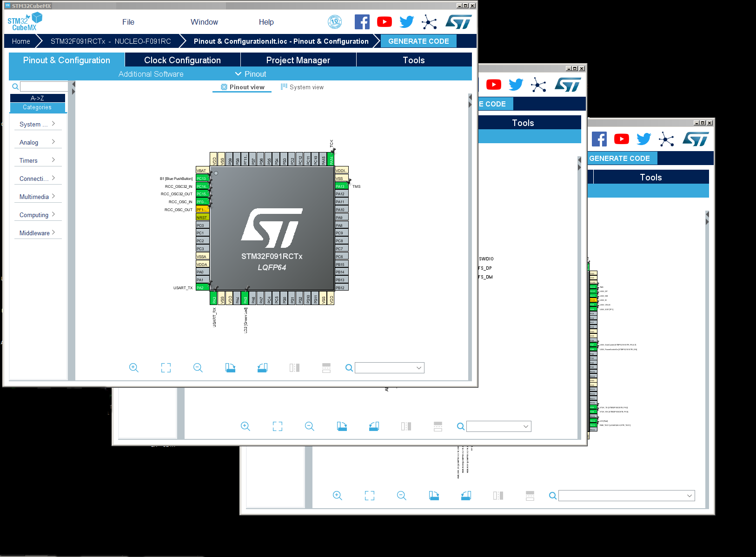Click the STM32CubeMX logo at top left
Viewport: 756px width, 557px height.
click(x=25, y=22)
